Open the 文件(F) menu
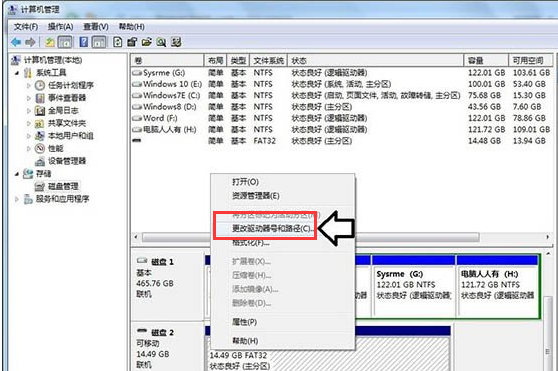Image resolution: width=558 pixels, height=371 pixels. tap(26, 27)
